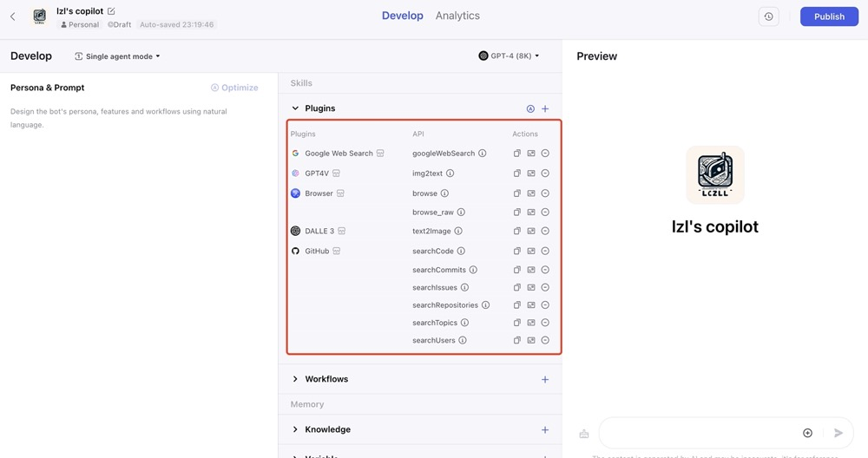Copy the searchTopics API name
Screen dimensions: 868x458
517,323
